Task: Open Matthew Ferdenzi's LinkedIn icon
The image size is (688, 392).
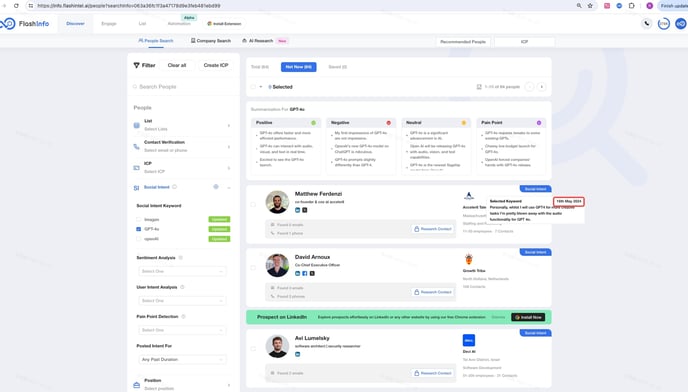Action: pyautogui.click(x=297, y=210)
